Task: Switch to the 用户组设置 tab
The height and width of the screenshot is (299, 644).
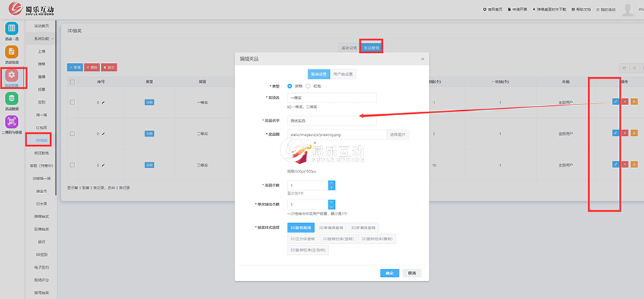Action: click(x=343, y=74)
